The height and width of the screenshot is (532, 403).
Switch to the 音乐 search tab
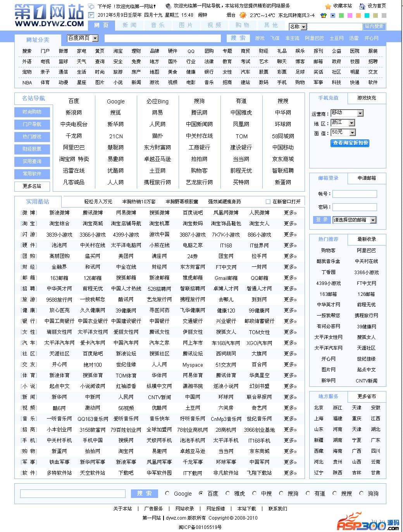click(x=158, y=25)
